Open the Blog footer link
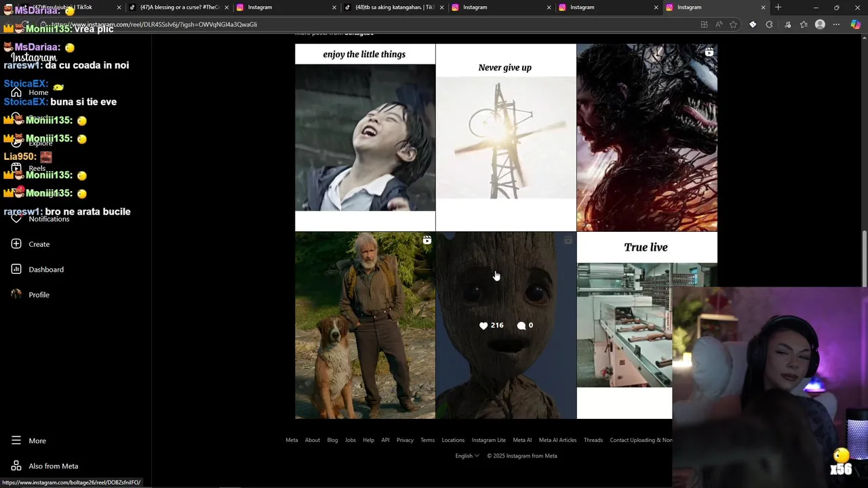The width and height of the screenshot is (868, 488). pos(332,440)
